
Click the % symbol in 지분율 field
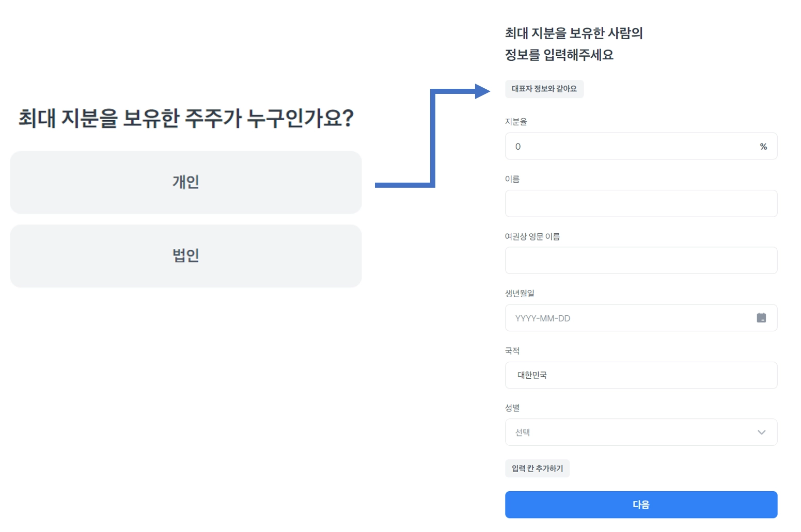[x=763, y=147]
